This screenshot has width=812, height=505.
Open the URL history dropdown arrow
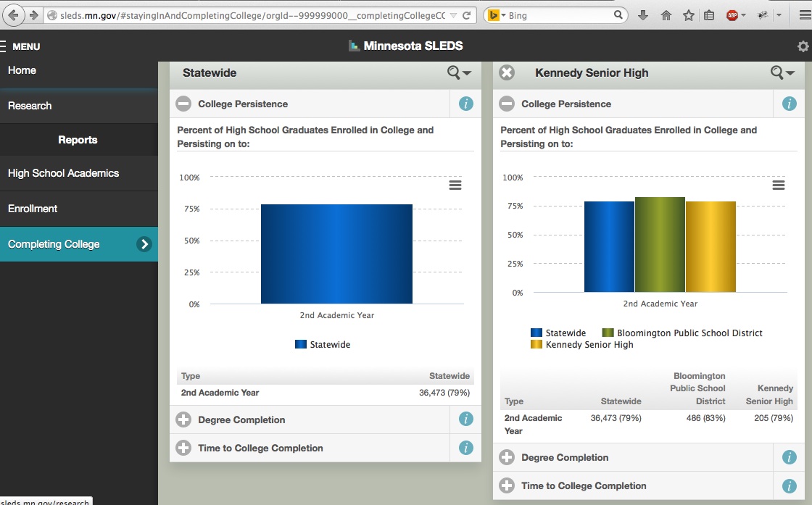pos(453,15)
